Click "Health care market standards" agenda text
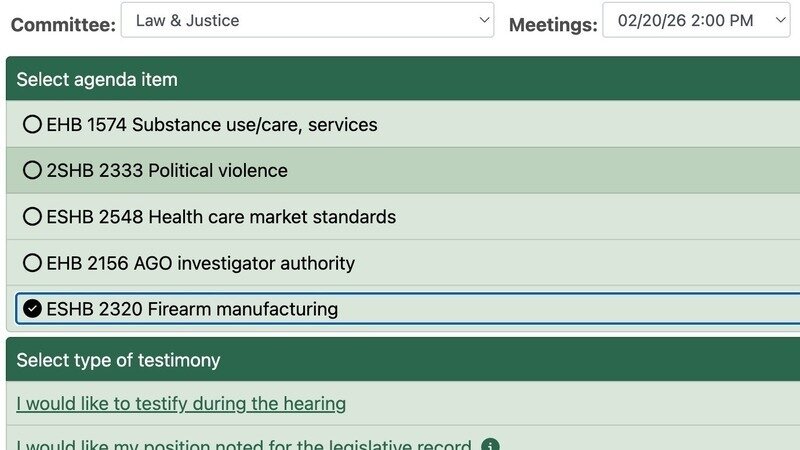The image size is (800, 450). [x=272, y=217]
